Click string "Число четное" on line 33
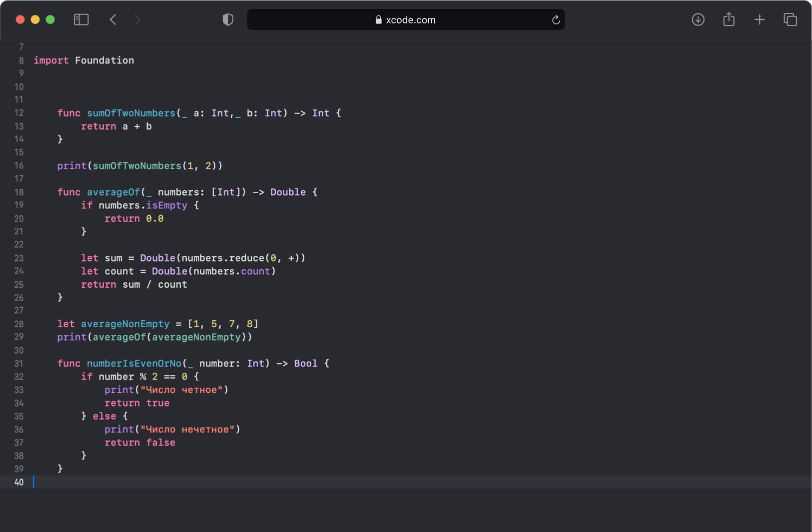Image resolution: width=812 pixels, height=532 pixels. pos(181,390)
